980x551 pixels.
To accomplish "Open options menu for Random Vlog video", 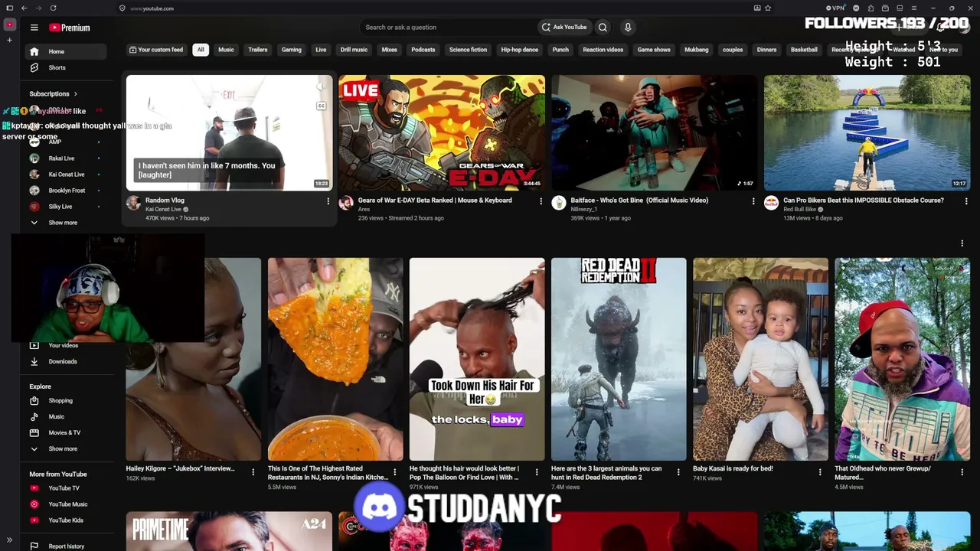I will 328,201.
